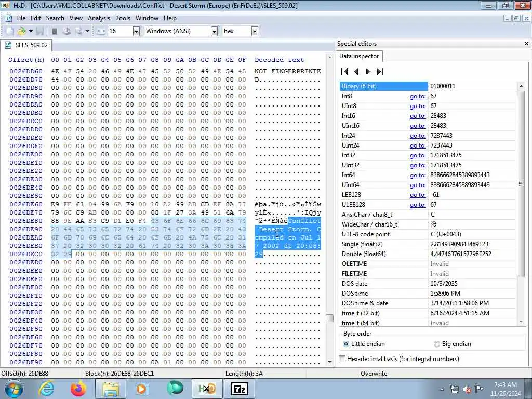Show hidden system tray icons

pos(442,390)
